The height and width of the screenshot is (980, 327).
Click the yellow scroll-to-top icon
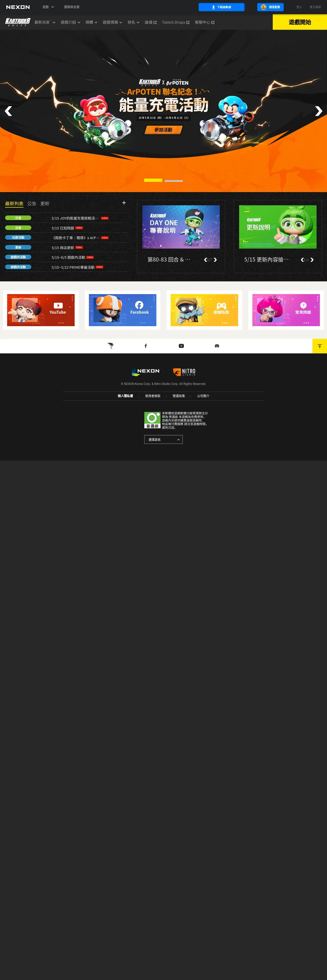(320, 346)
